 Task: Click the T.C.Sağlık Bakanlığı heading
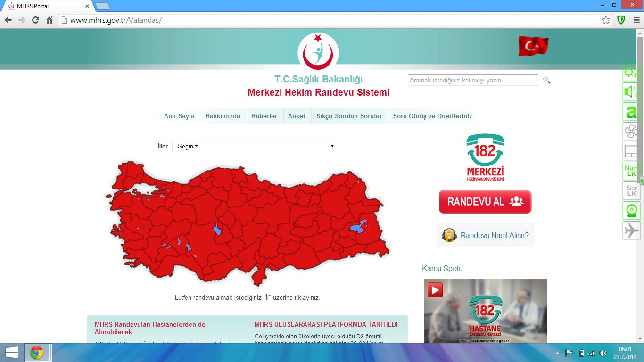point(319,79)
